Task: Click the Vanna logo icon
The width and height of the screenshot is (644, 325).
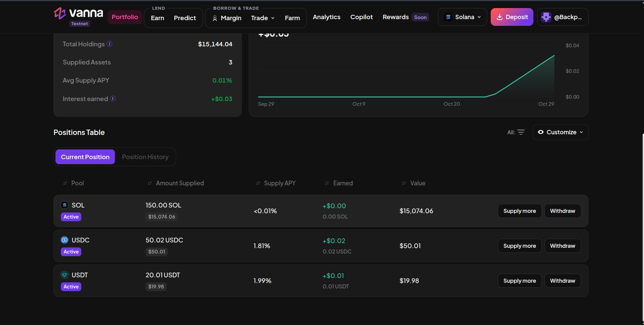Action: point(60,13)
